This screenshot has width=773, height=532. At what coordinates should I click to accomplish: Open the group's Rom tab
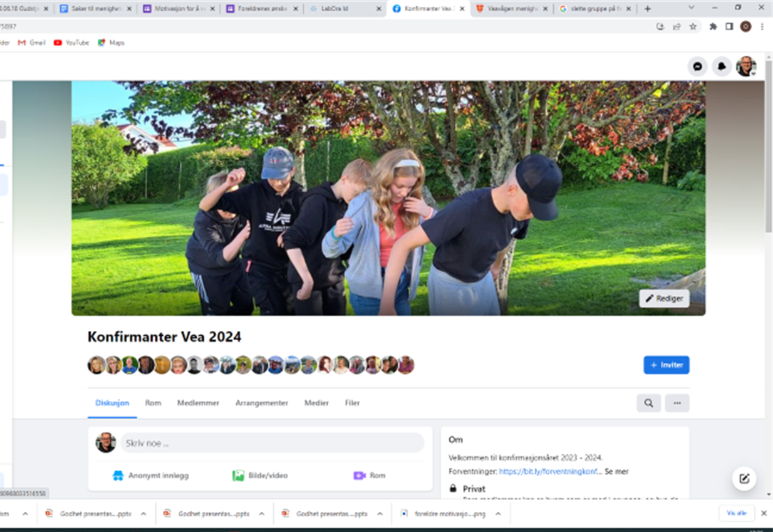[153, 403]
